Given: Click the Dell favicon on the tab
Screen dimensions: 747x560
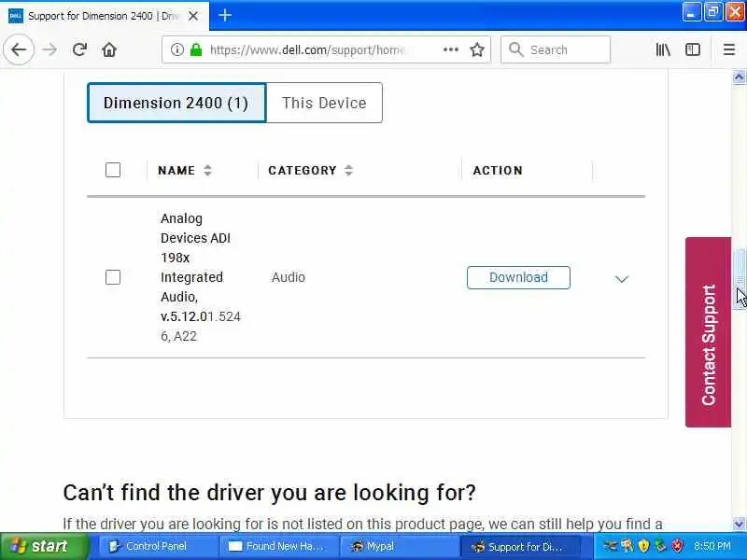Looking at the screenshot, I should pyautogui.click(x=16, y=16).
